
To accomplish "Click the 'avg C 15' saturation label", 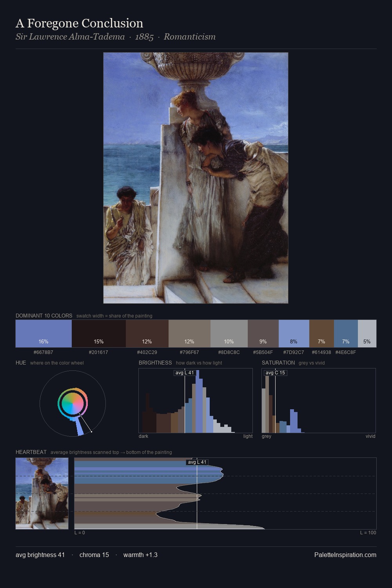I will pyautogui.click(x=275, y=373).
